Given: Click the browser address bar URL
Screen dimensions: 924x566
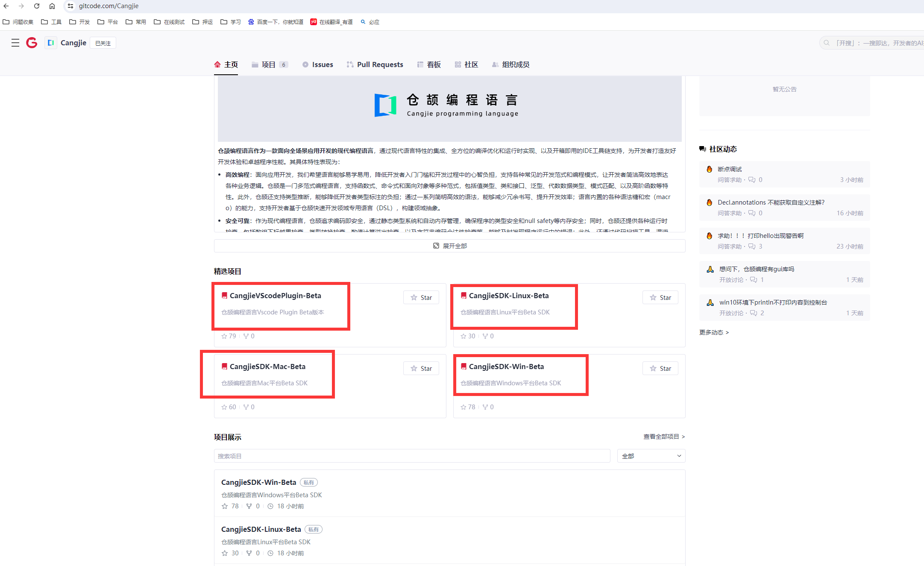Looking at the screenshot, I should tap(109, 6).
